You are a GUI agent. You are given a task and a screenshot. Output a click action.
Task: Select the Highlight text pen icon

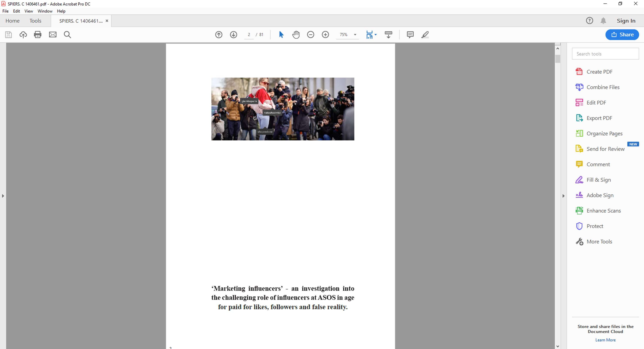(x=425, y=35)
